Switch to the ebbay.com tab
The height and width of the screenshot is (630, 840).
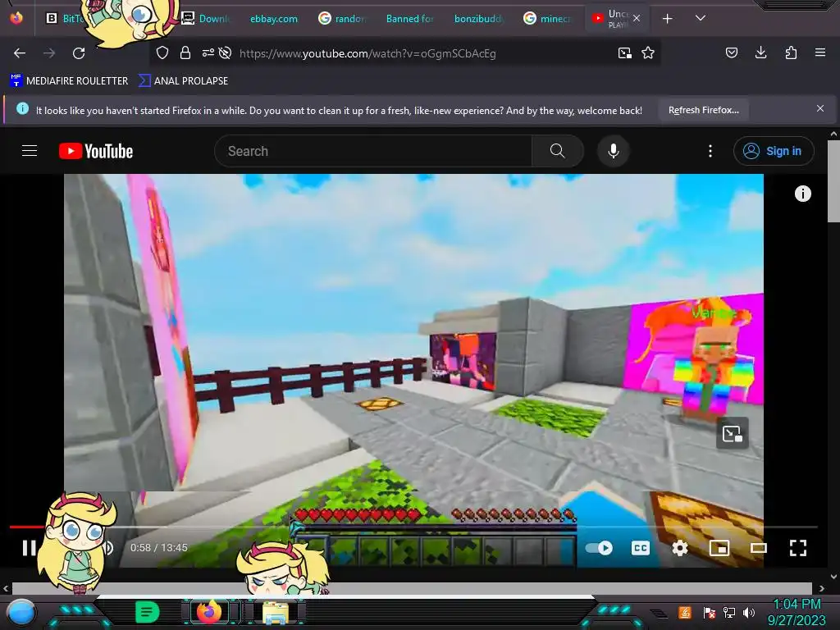point(273,19)
